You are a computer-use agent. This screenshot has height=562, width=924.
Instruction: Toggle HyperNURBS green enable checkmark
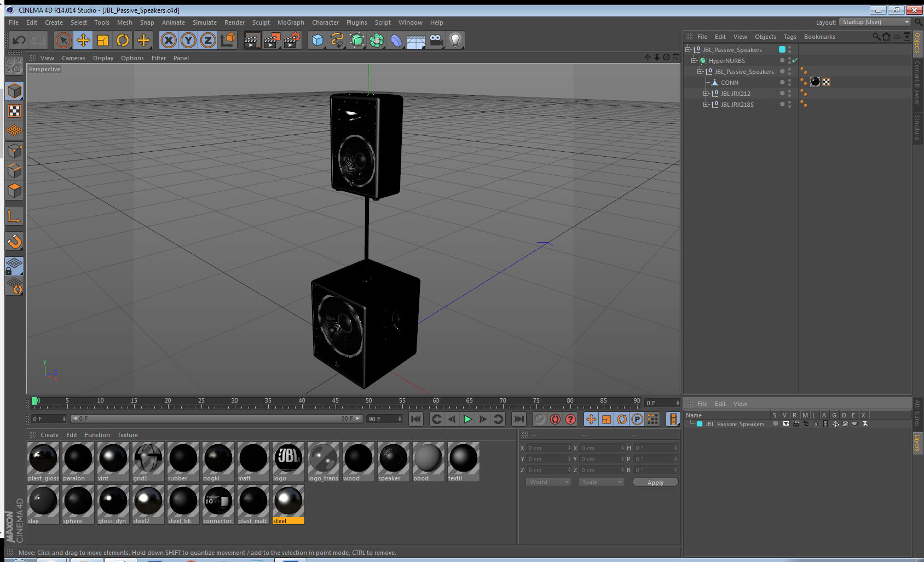(x=795, y=60)
